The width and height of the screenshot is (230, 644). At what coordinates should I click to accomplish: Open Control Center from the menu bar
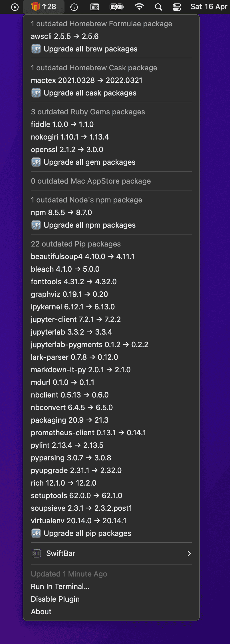point(177,7)
